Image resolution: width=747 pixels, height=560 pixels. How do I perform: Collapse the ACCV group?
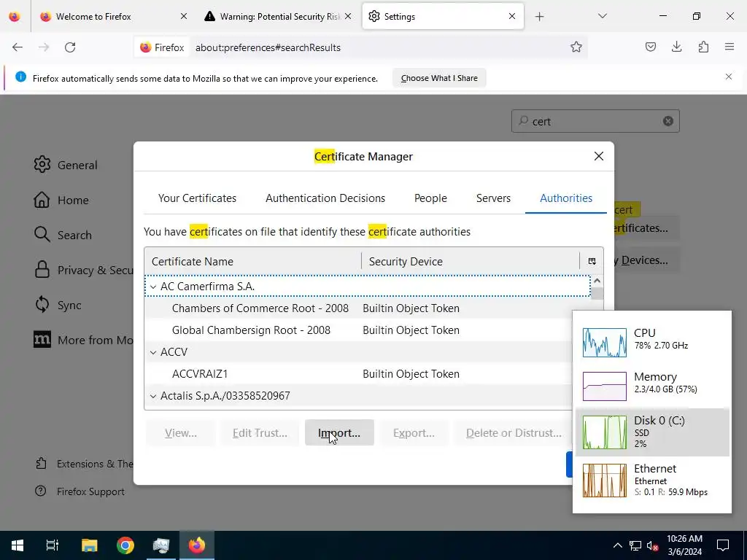tap(153, 352)
